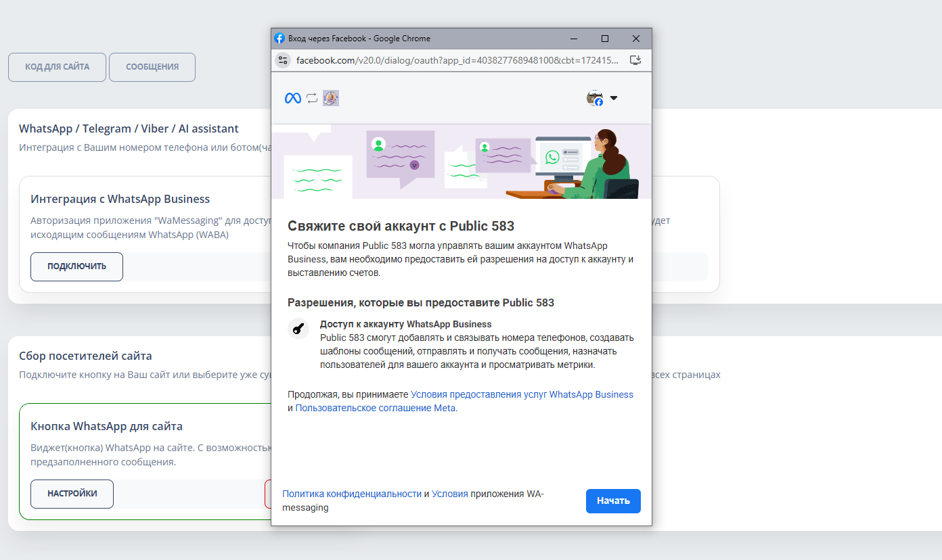The width and height of the screenshot is (942, 560).
Task: Click the facebook.com URL address field
Action: point(457,60)
